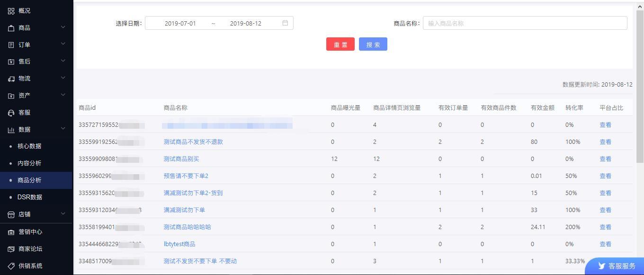Click the bird icon on 客服服务 button
Viewport: 644px width, 275px height.
(x=602, y=266)
